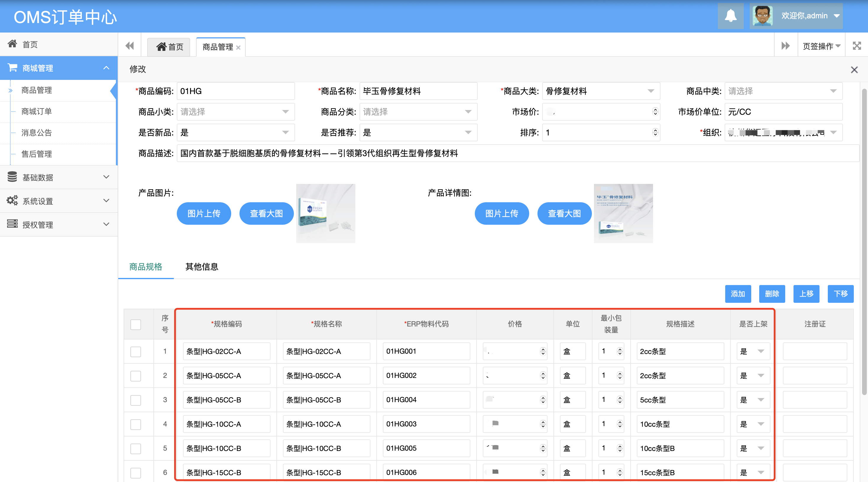Click the 添加 button

[738, 294]
